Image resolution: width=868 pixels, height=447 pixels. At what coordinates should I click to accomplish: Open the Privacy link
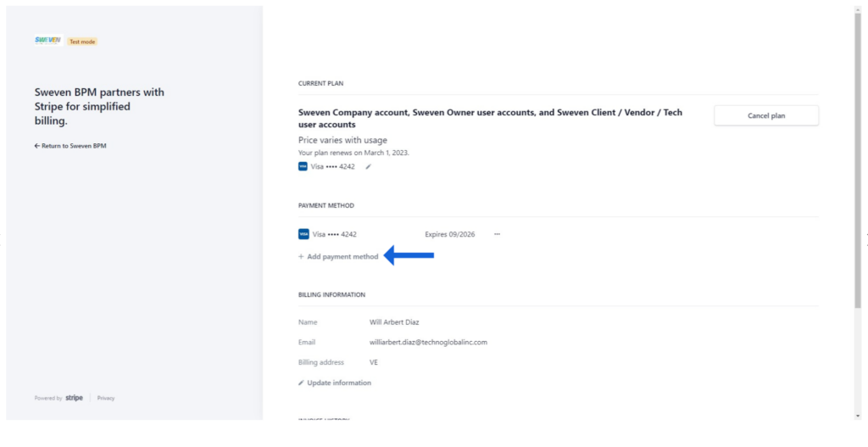(x=106, y=399)
